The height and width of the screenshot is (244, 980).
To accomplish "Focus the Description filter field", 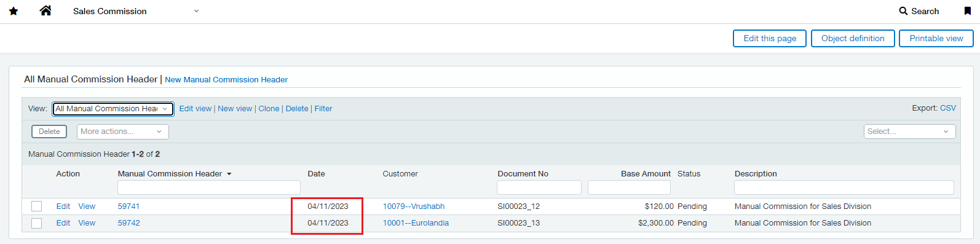I will coord(844,187).
